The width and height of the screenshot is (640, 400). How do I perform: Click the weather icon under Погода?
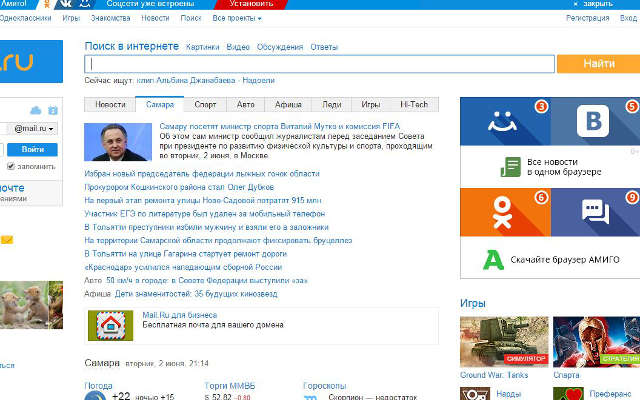point(95,396)
